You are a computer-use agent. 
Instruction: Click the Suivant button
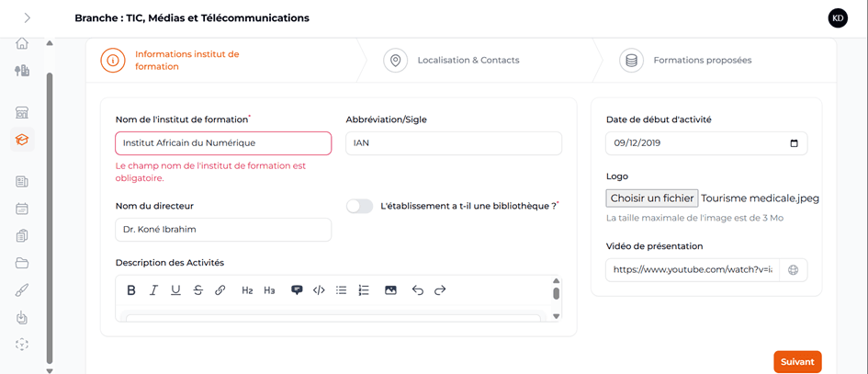click(797, 362)
